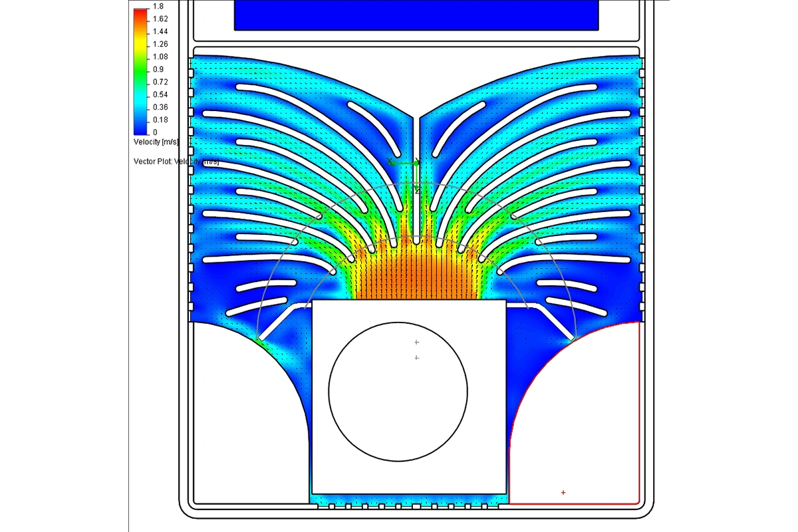This screenshot has height=532, width=798.
Task: Click the upper gray cross inside the circle
Action: [x=416, y=342]
